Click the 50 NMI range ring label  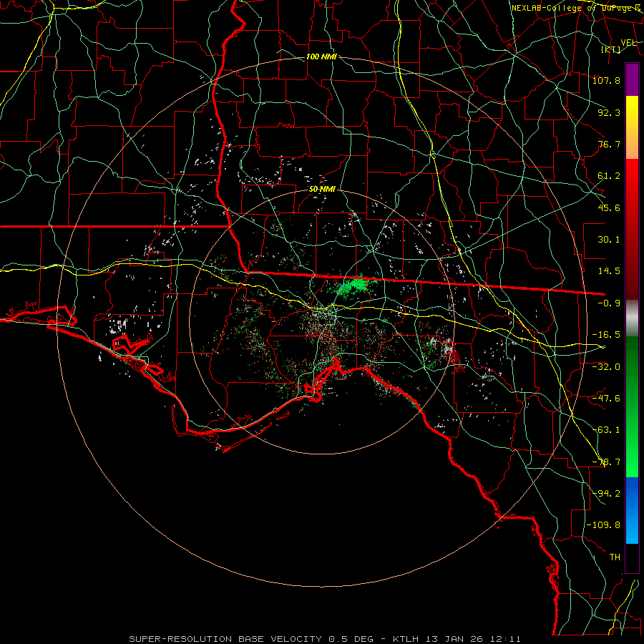[322, 190]
